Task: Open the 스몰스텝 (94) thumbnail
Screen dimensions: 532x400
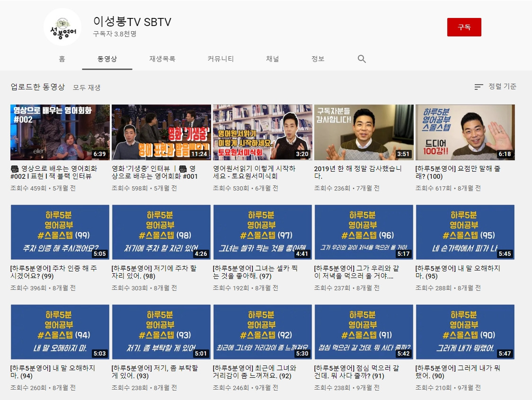Action: pyautogui.click(x=60, y=332)
